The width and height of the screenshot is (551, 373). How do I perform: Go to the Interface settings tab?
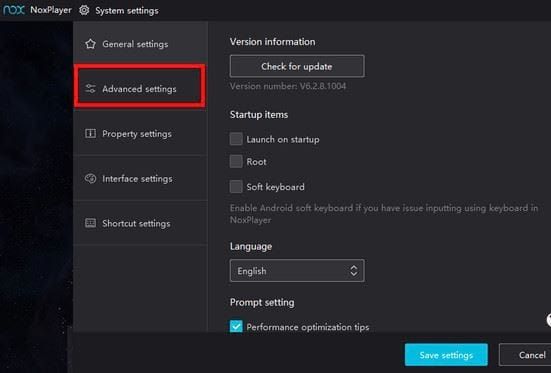click(140, 179)
